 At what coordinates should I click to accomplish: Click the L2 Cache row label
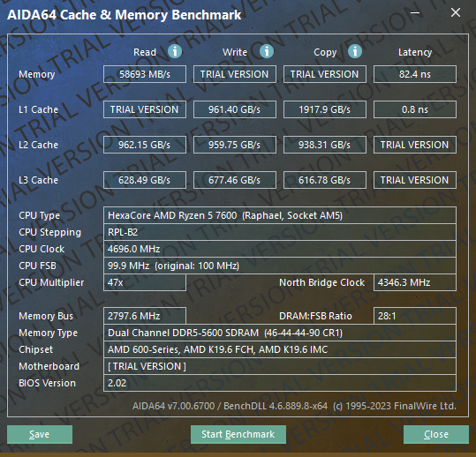(x=38, y=145)
